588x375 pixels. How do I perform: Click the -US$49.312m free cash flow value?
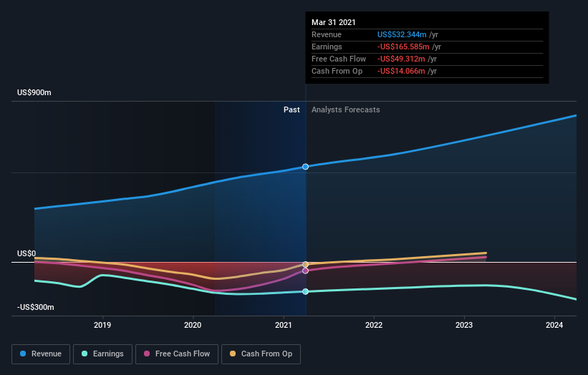401,59
